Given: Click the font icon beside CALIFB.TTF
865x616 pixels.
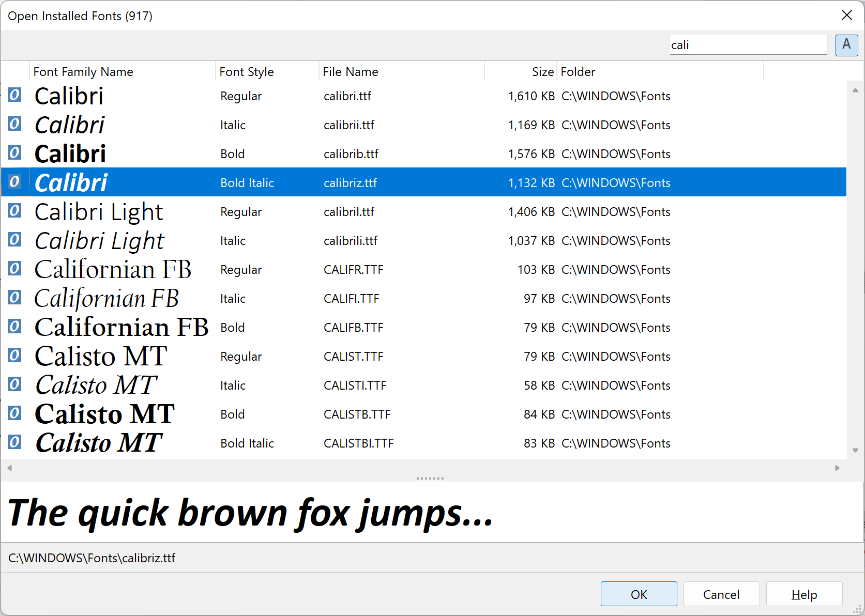Looking at the screenshot, I should point(14,327).
